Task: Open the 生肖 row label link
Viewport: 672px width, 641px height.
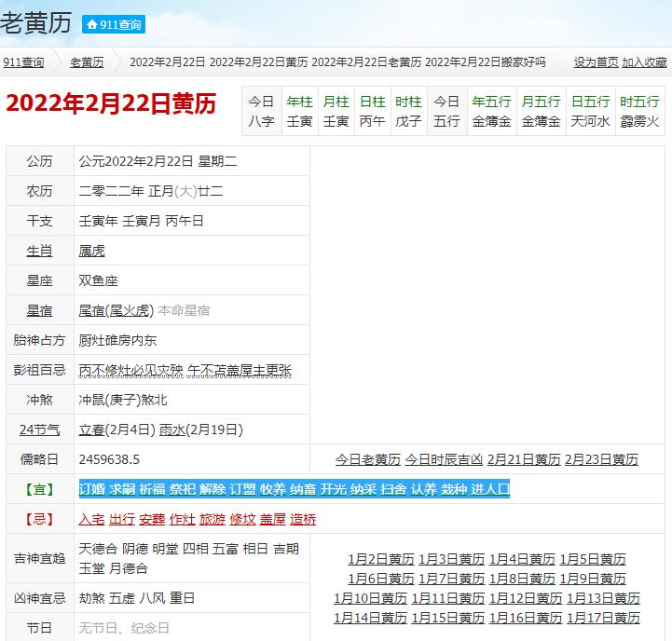Action: click(39, 251)
